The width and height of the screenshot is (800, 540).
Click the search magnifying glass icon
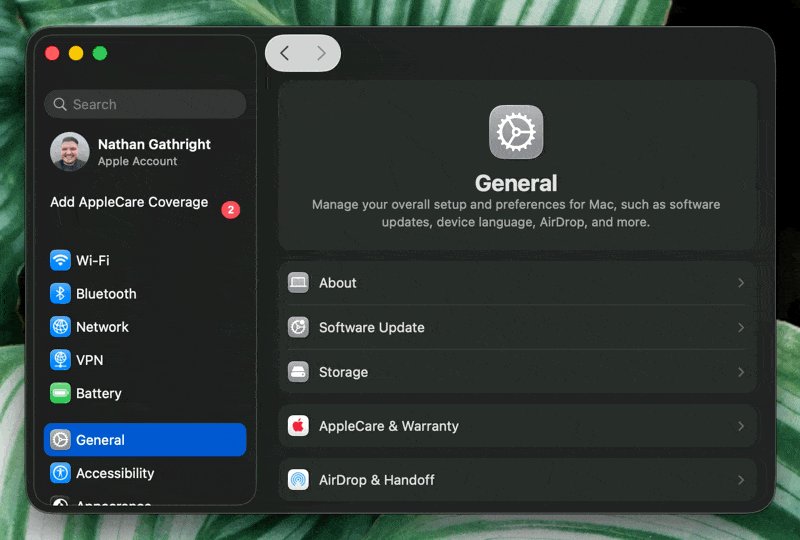[x=60, y=104]
